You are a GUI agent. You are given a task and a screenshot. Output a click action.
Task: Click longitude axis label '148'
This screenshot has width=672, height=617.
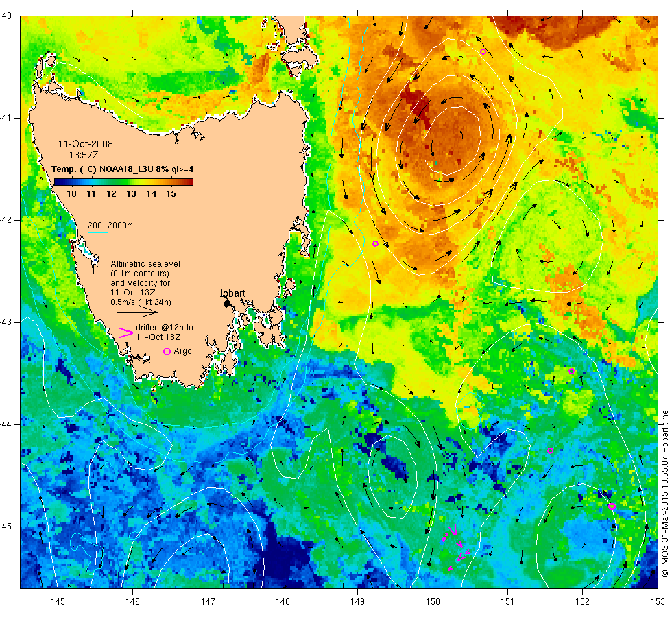tap(283, 602)
